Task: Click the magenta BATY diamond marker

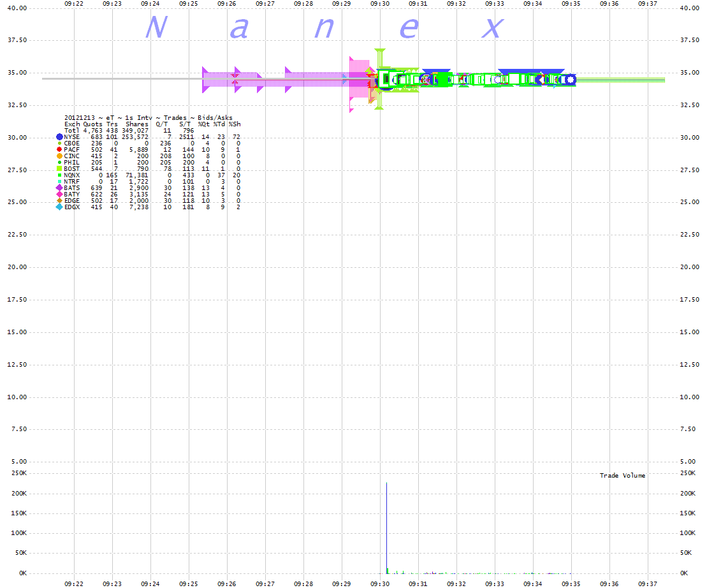Action: coord(59,195)
